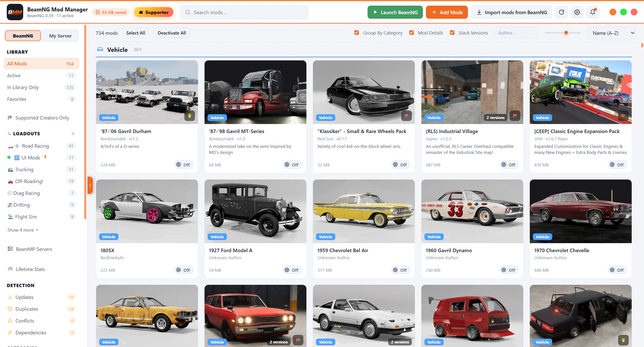Viewport: 644px width, 347px height.
Task: Toggle Mod Details checkbox
Action: [x=411, y=33]
